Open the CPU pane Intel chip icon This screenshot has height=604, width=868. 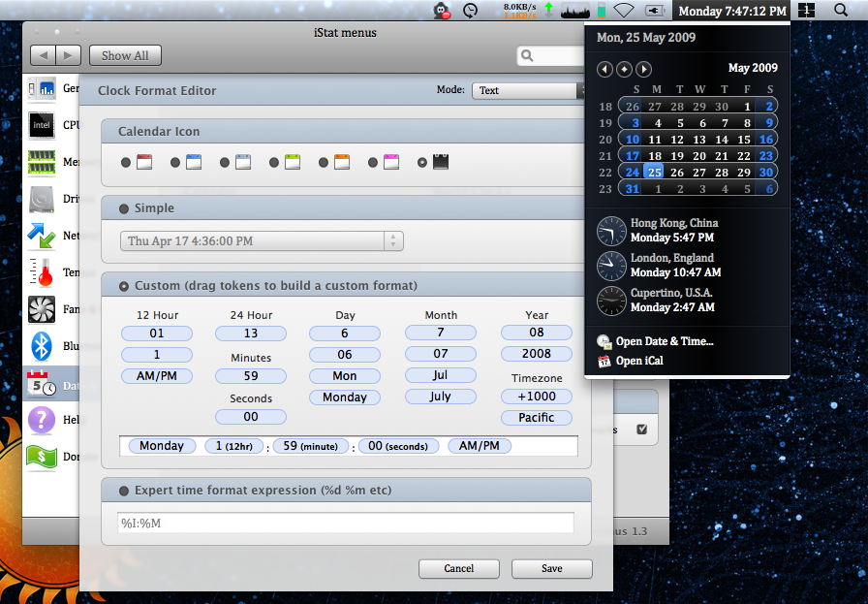[42, 125]
